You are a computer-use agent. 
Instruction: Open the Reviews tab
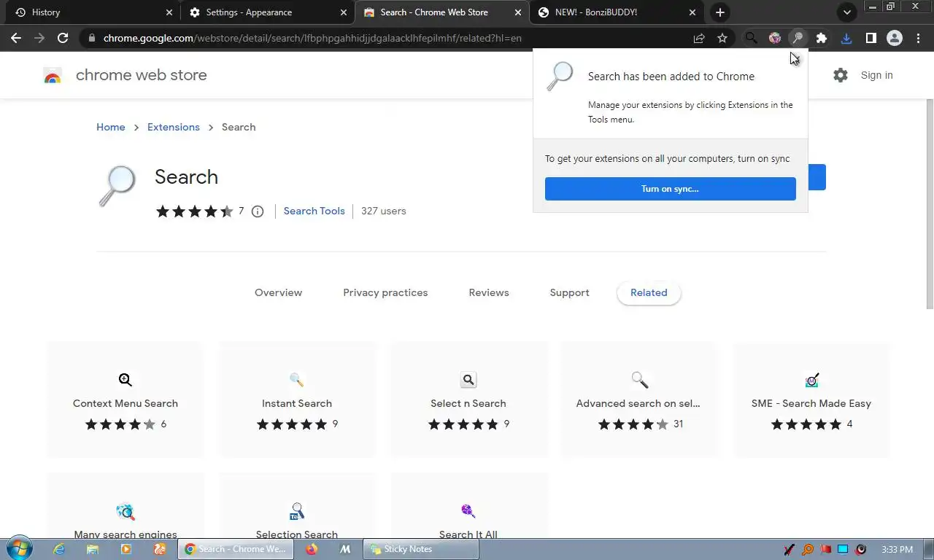coord(489,292)
